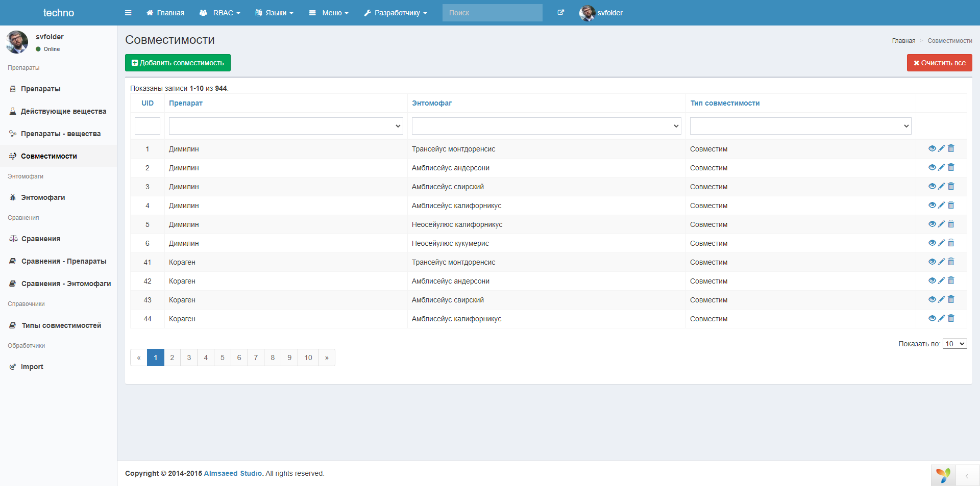Open Типы совместимостей sidebar item

pyautogui.click(x=58, y=325)
